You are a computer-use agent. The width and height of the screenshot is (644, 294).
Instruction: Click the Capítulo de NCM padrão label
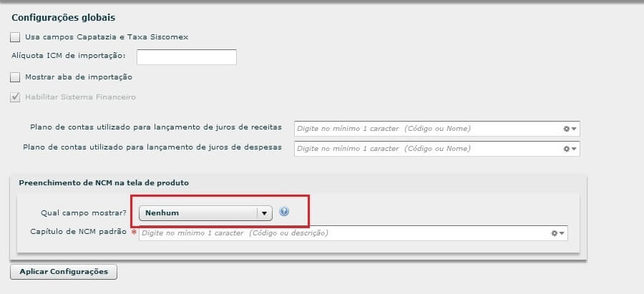point(79,231)
